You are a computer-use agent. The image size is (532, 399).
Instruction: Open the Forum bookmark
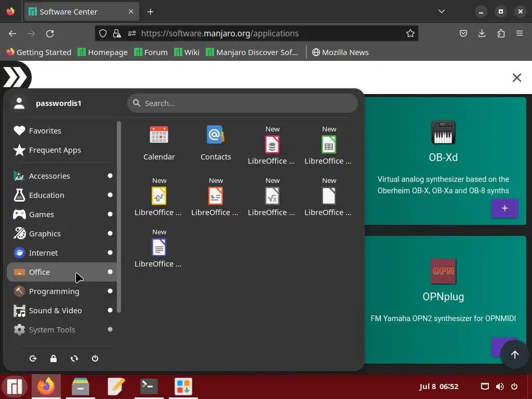151,52
